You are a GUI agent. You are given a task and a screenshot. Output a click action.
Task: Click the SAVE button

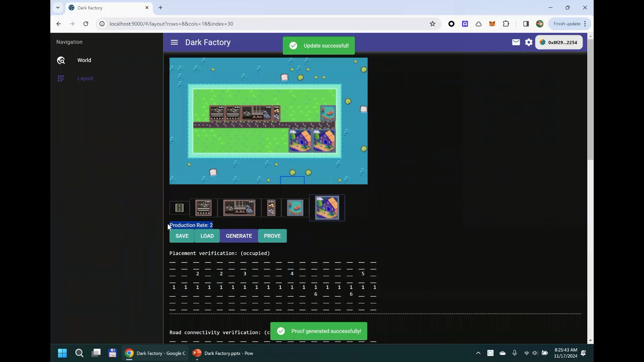(x=182, y=236)
